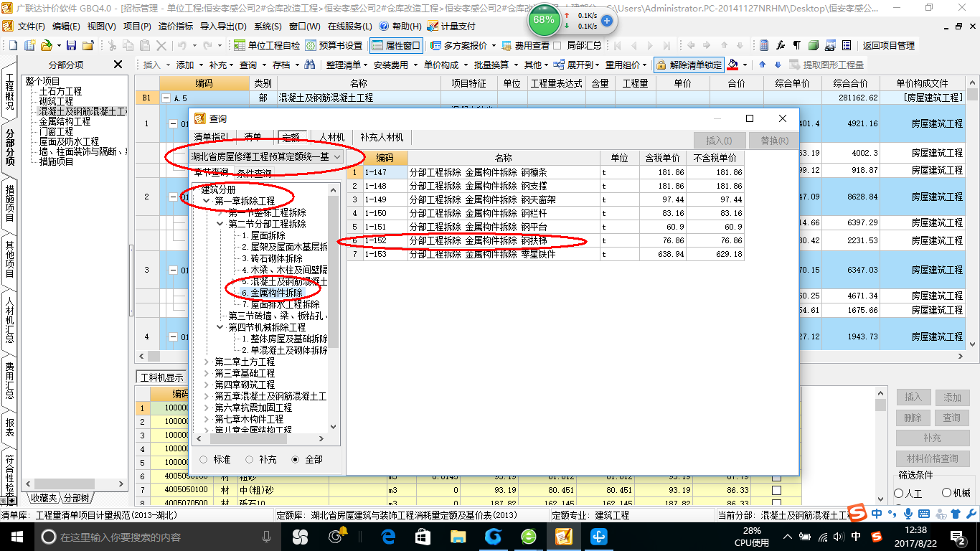Open the 查询 dropdown in toolbar
Image resolution: width=980 pixels, height=551 pixels.
(253, 65)
